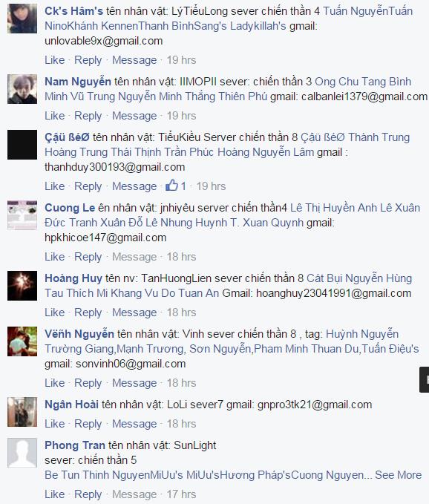Open Hoàng Huy's fireworks avatar

coord(22,286)
